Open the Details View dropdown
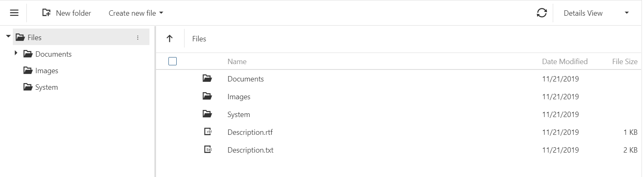The width and height of the screenshot is (644, 177). click(596, 13)
